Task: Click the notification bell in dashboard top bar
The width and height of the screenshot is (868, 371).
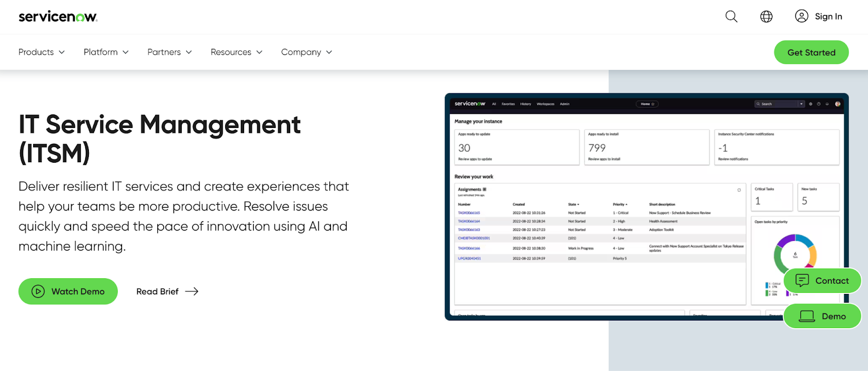Action: tap(827, 104)
